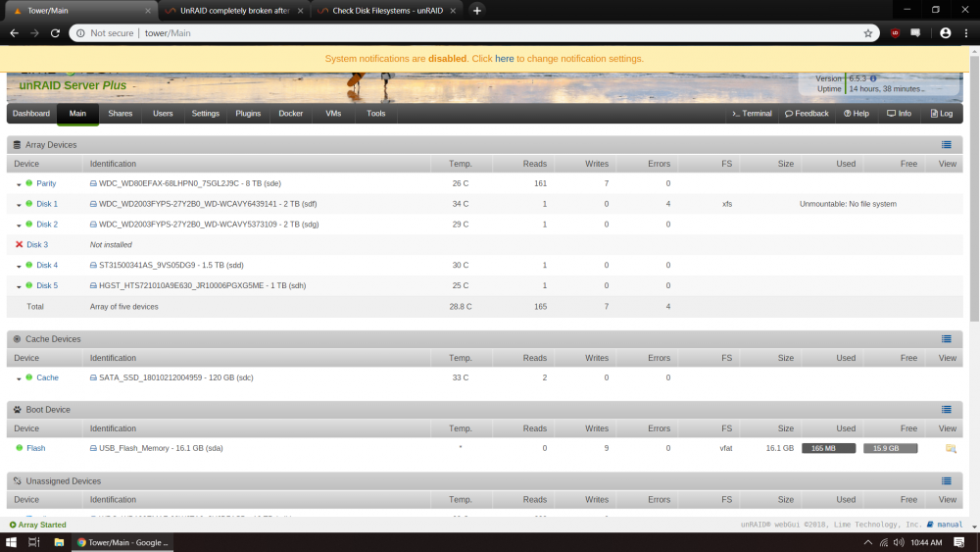Switch to the Users tab
Viewport: 980px width, 552px height.
tap(163, 114)
